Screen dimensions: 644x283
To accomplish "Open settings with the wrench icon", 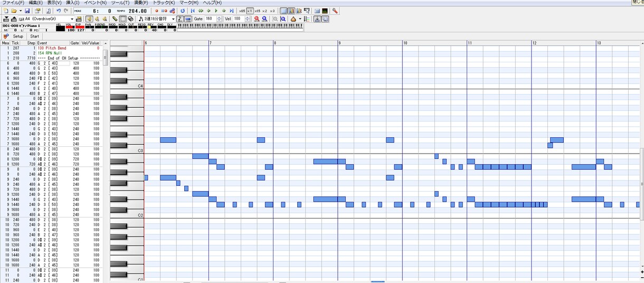I will 335,11.
